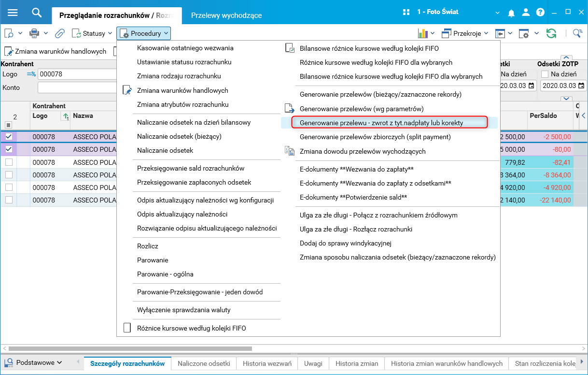This screenshot has width=588, height=375.
Task: Click the Konto input field
Action: (77, 87)
